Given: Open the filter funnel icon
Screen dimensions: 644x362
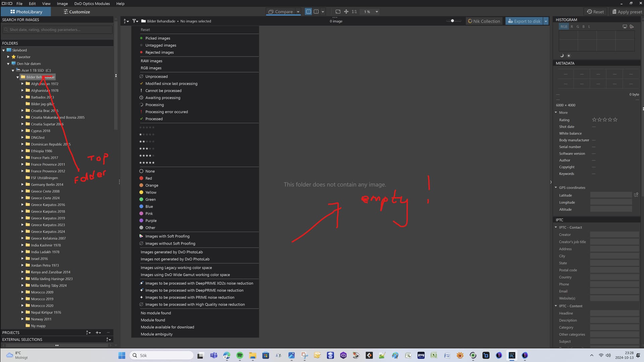Looking at the screenshot, I should tap(135, 21).
